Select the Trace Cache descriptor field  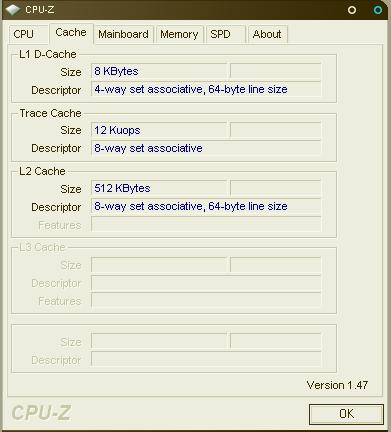coord(206,148)
